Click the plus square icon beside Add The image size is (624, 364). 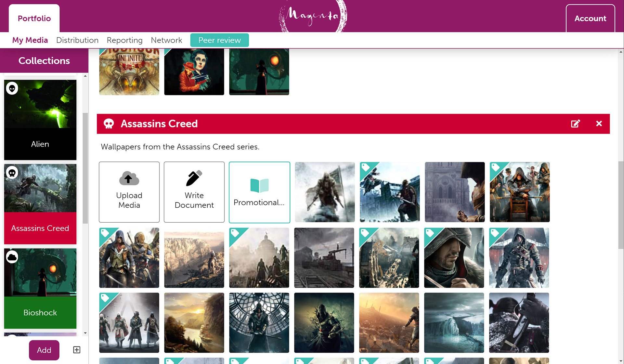tap(77, 350)
